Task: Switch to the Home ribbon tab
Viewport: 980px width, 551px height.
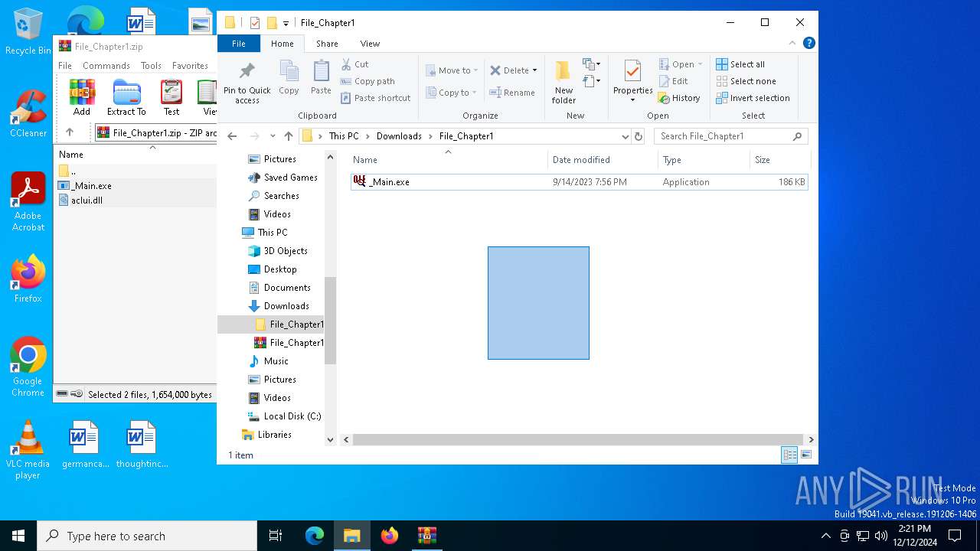Action: coord(282,44)
